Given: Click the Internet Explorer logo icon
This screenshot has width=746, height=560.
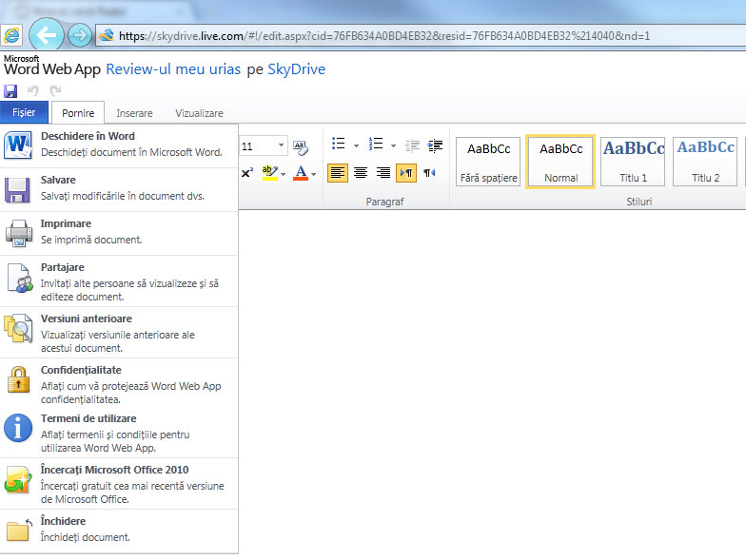Looking at the screenshot, I should click(11, 35).
